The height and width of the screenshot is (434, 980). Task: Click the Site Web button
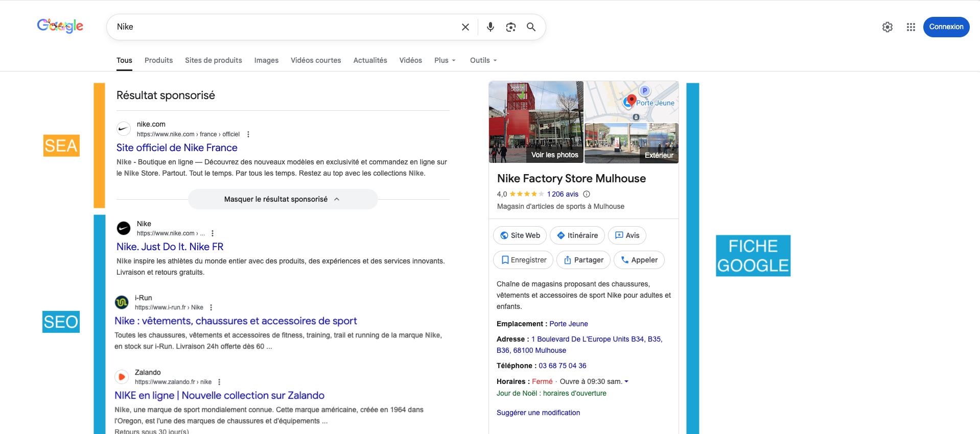point(520,235)
